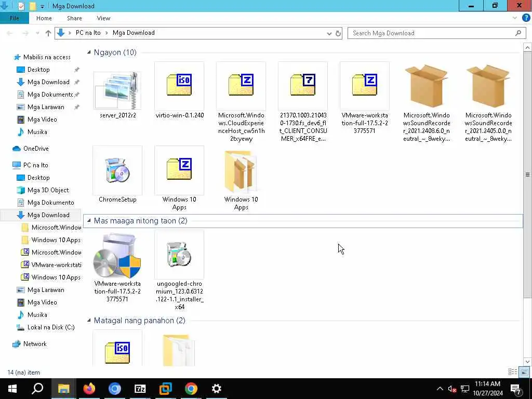This screenshot has height=399, width=532.
Task: Expand the ribbon with the chevron
Action: tap(515, 18)
